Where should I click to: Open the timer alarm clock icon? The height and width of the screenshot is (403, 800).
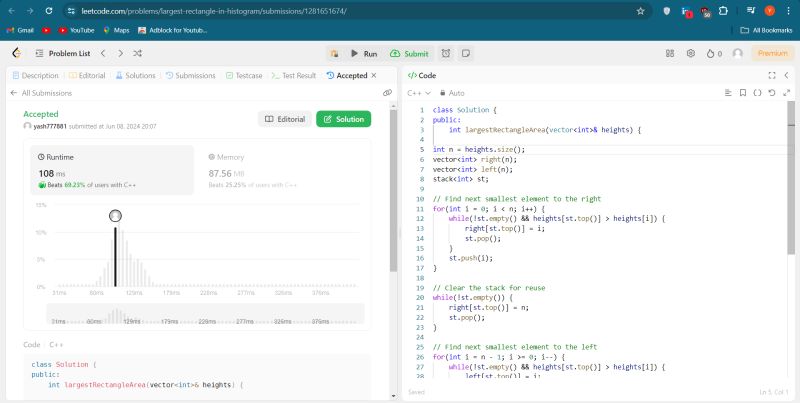[x=445, y=53]
